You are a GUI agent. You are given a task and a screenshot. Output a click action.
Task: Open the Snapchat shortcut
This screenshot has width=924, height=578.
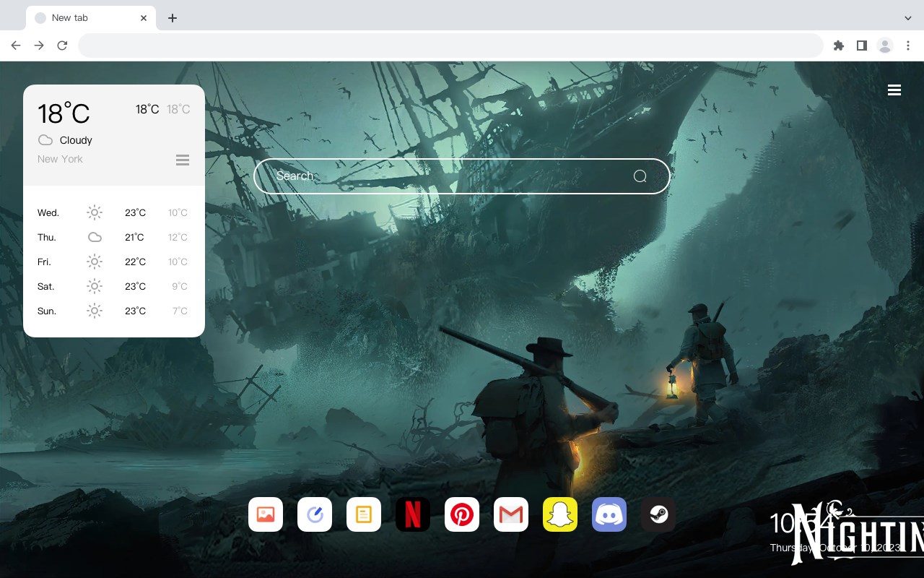click(x=560, y=514)
